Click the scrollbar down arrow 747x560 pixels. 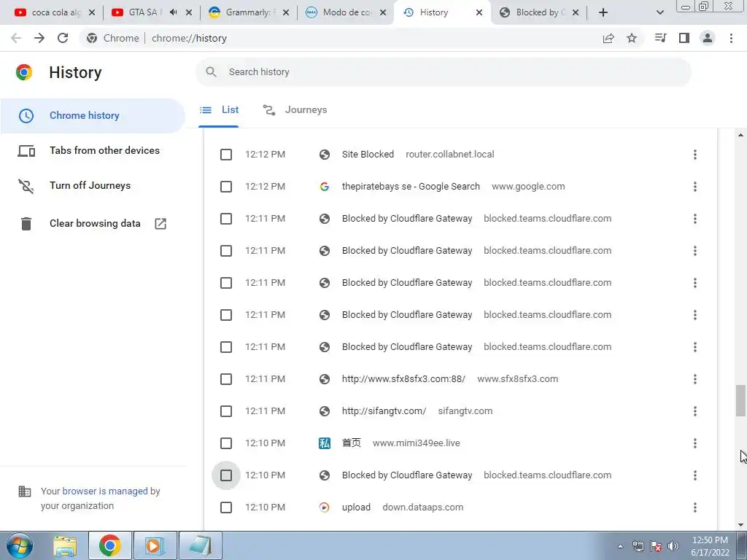point(740,525)
